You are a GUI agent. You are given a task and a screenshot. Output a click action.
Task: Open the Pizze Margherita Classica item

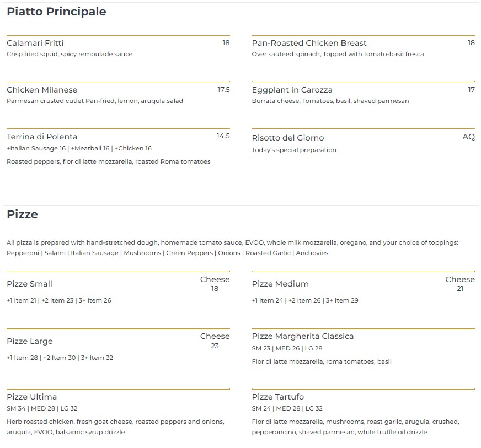(302, 336)
